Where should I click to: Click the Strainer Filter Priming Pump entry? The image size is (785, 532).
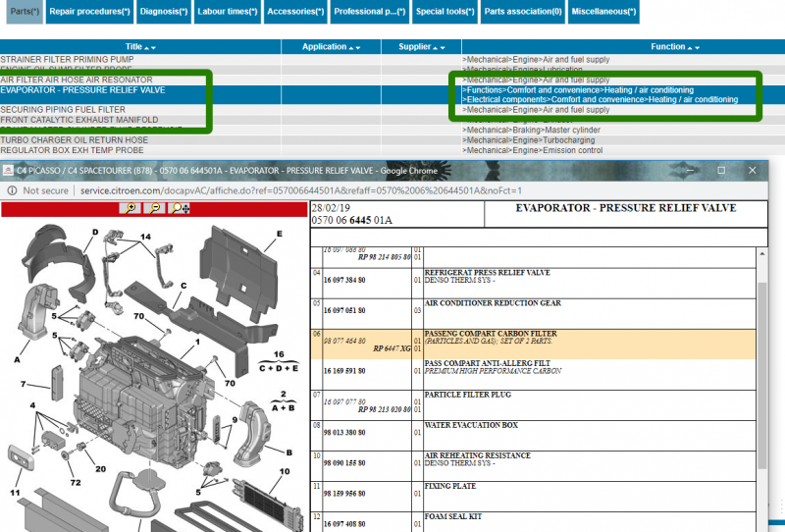coord(66,60)
